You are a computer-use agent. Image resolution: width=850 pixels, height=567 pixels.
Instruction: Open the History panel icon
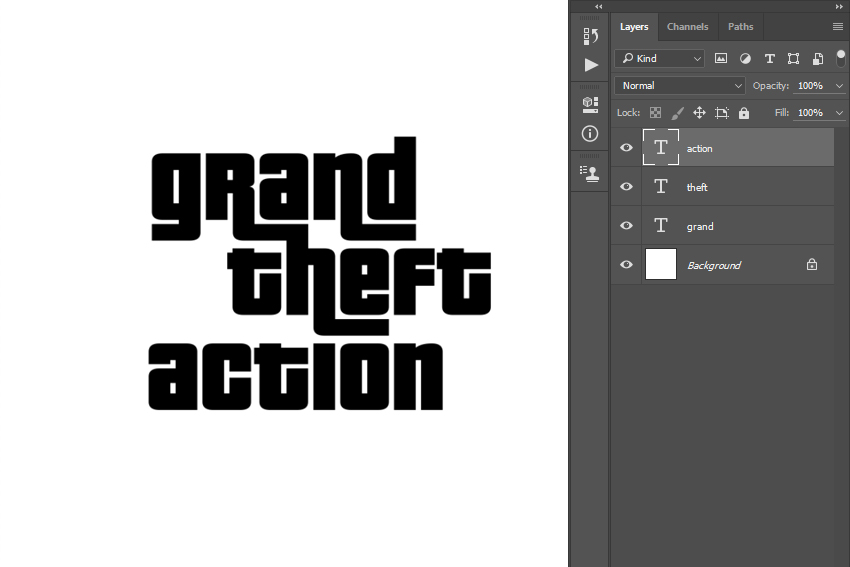pyautogui.click(x=590, y=36)
